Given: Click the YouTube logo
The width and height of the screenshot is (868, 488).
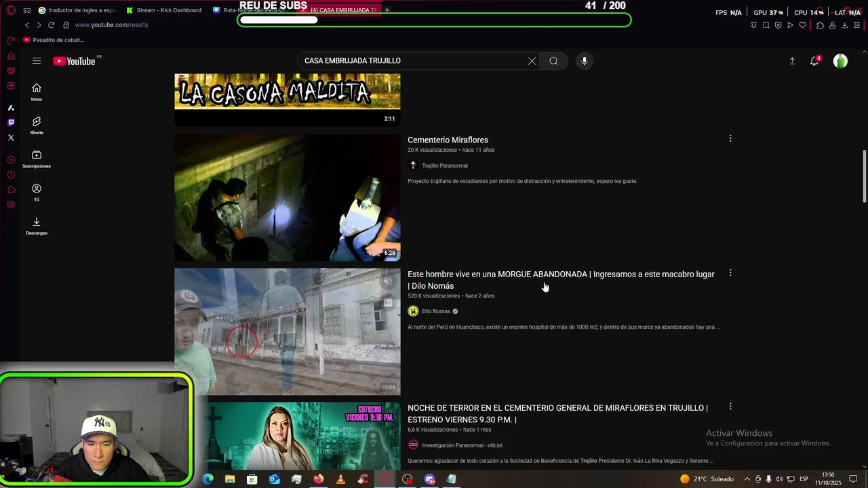Looking at the screenshot, I should 75,61.
